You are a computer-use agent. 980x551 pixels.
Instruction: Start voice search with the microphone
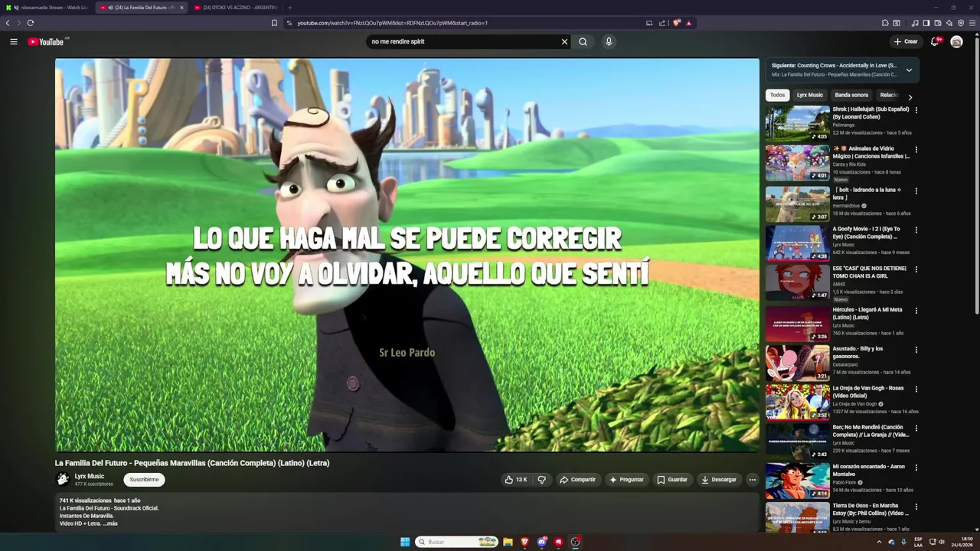[609, 41]
